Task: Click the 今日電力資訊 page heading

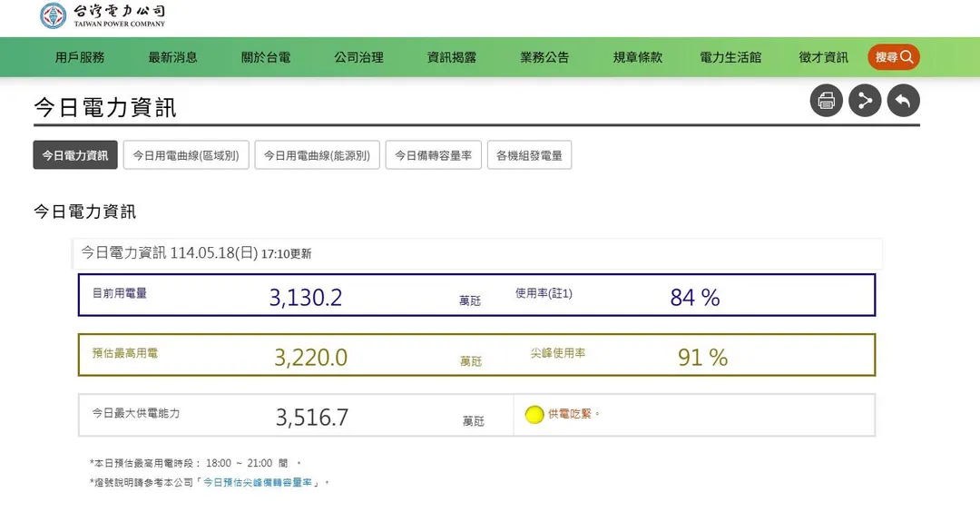Action: tap(105, 107)
